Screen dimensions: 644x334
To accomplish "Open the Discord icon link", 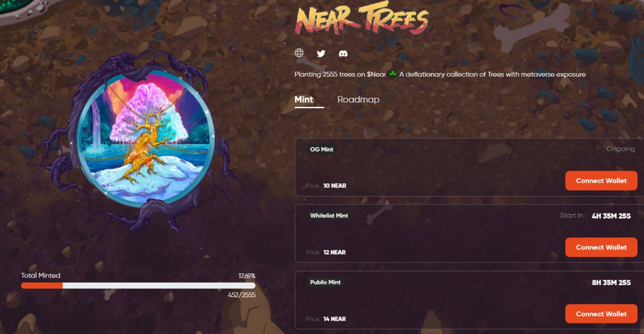I will click(x=343, y=53).
